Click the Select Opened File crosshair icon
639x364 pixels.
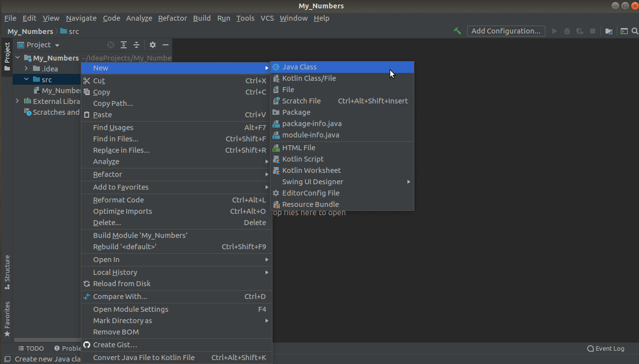click(x=111, y=44)
